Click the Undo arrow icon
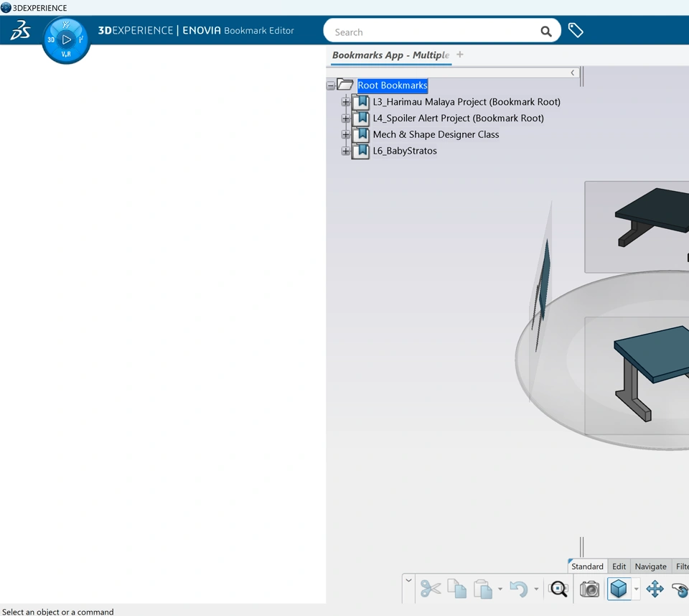Image resolution: width=689 pixels, height=616 pixels. point(519,589)
